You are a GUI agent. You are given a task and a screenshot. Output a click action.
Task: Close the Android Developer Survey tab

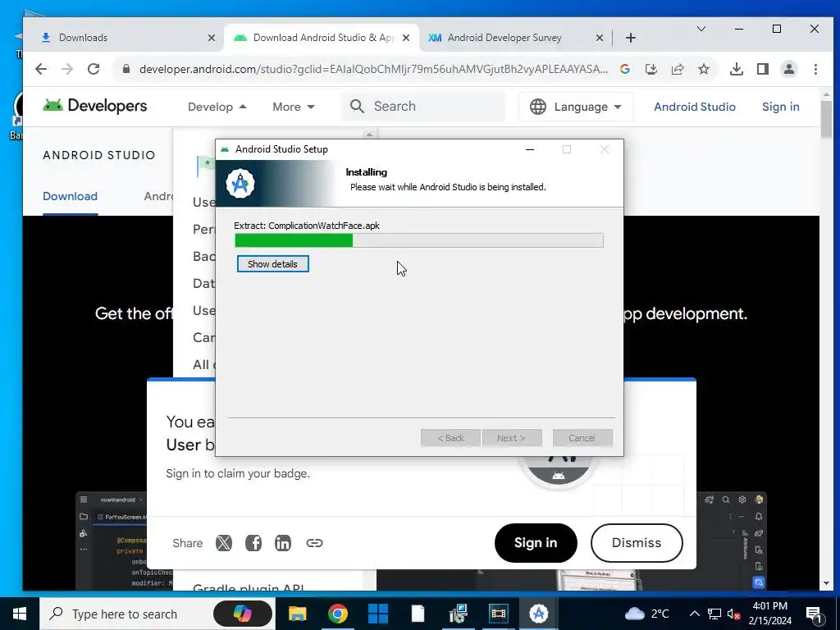[600, 38]
